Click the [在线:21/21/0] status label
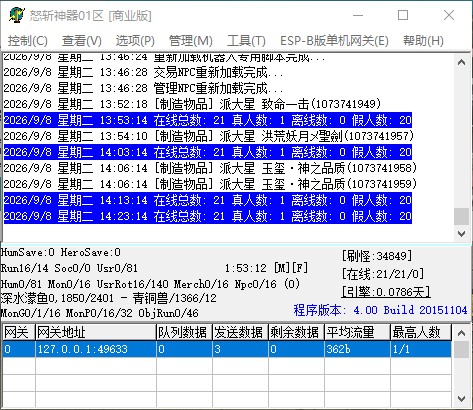 pos(383,274)
